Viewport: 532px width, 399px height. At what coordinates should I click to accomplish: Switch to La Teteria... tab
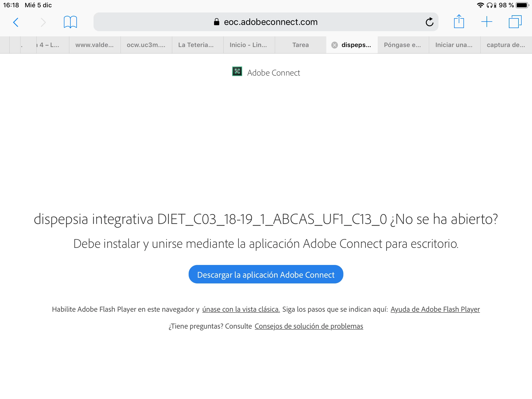tap(196, 45)
